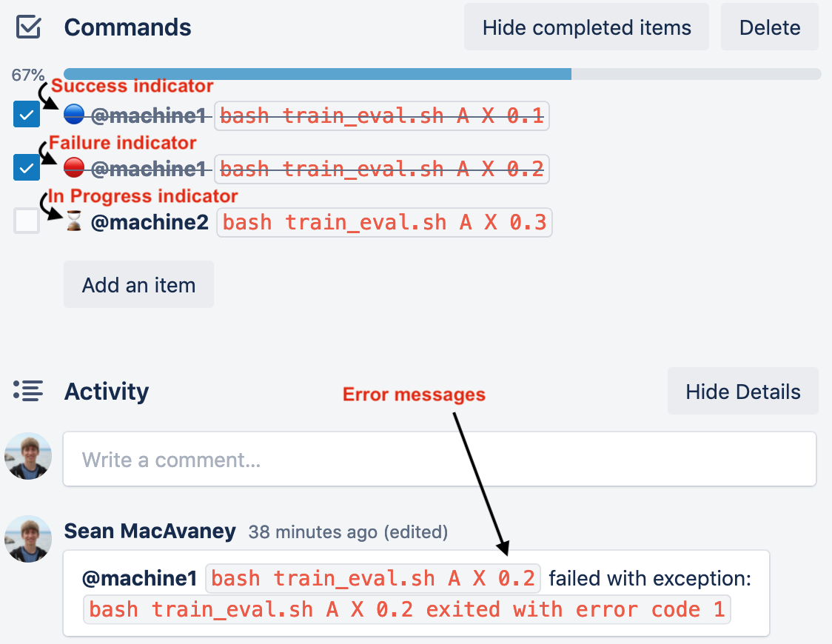Click the red failure indicator circle
Screen dimensions: 832x644
coord(74,167)
